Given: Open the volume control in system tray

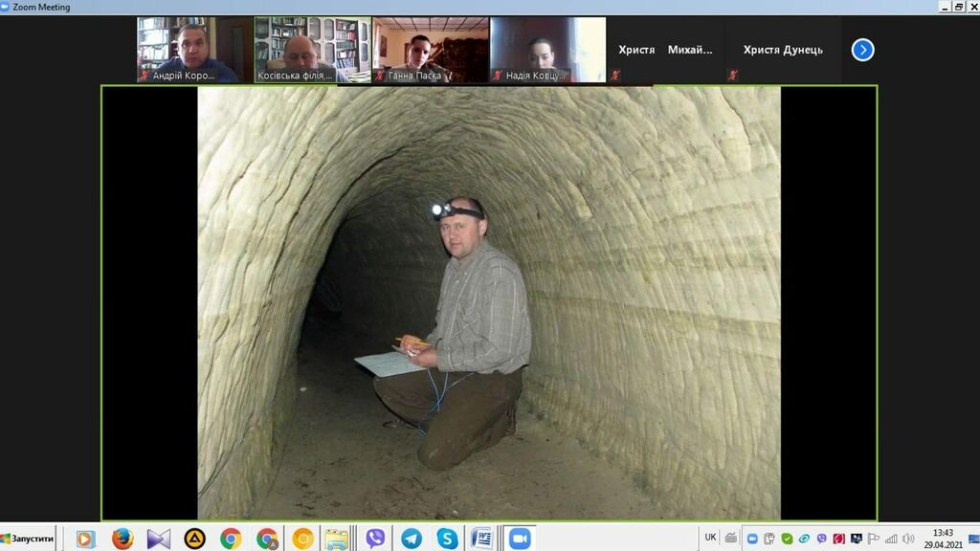Looking at the screenshot, I should click(908, 539).
